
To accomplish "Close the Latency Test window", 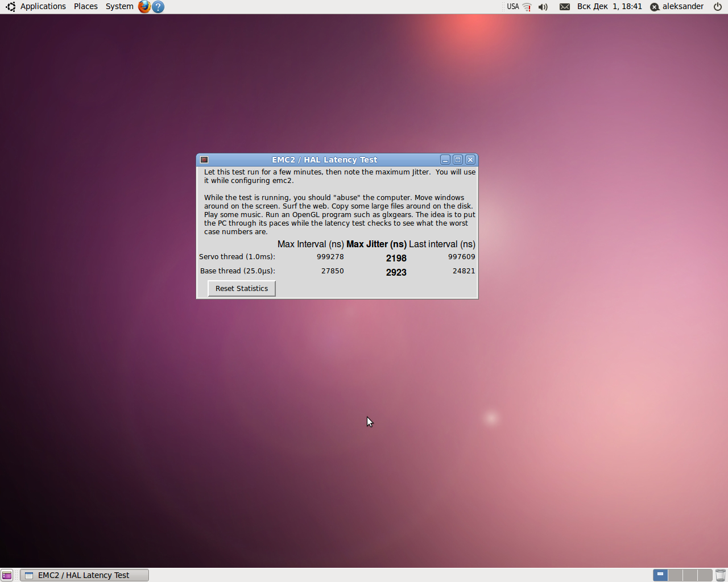I will [x=470, y=160].
